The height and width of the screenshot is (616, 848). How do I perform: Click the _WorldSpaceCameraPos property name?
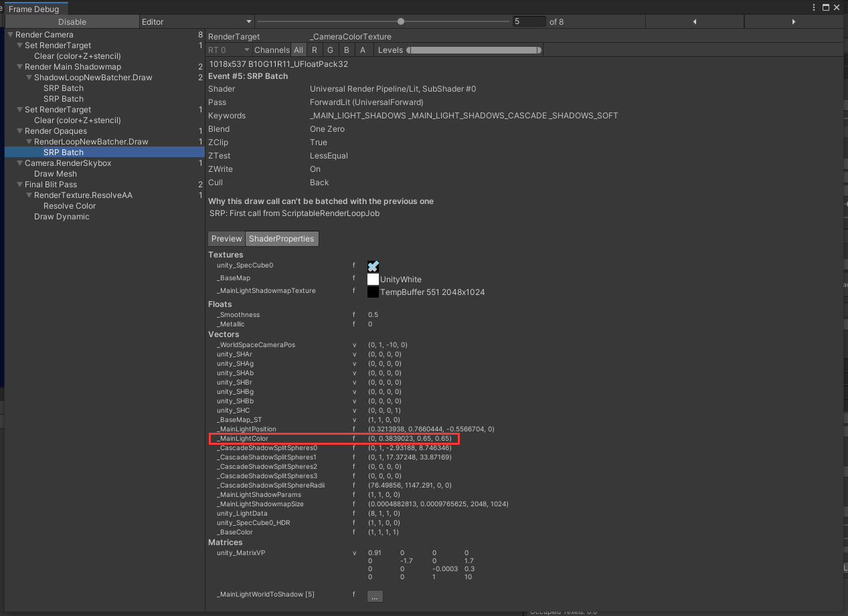pos(256,345)
